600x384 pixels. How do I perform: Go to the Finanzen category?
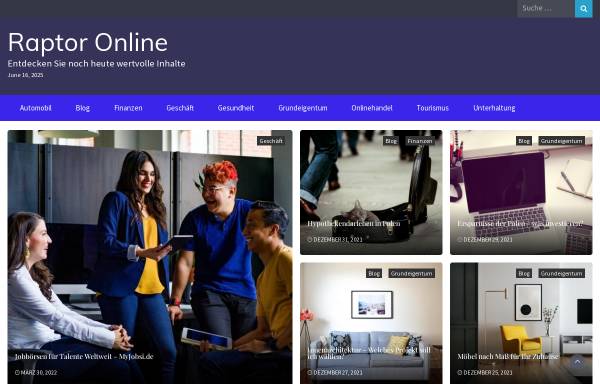pos(128,108)
